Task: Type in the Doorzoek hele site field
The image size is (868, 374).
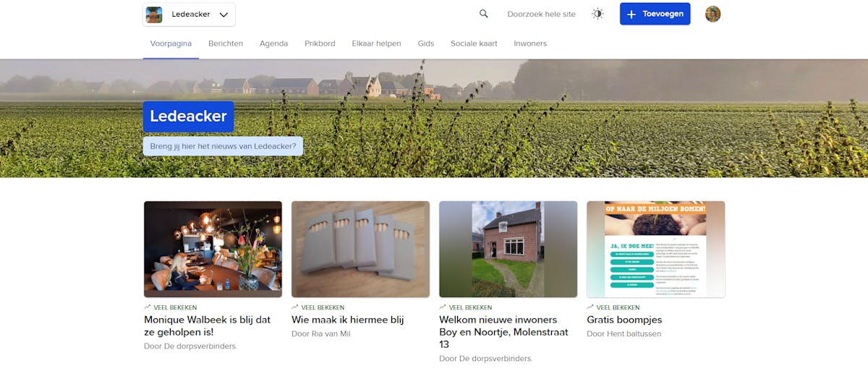Action: click(x=541, y=14)
